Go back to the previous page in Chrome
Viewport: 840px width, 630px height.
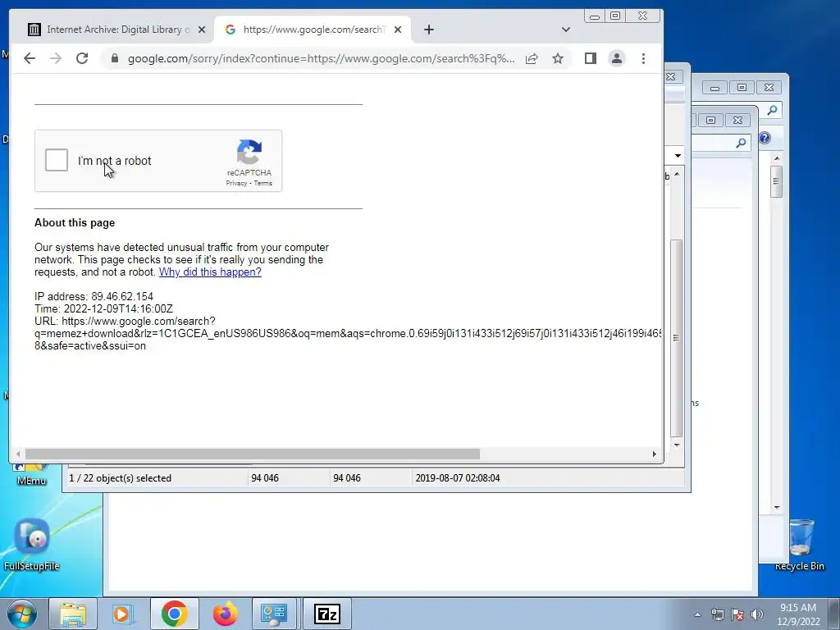tap(30, 58)
